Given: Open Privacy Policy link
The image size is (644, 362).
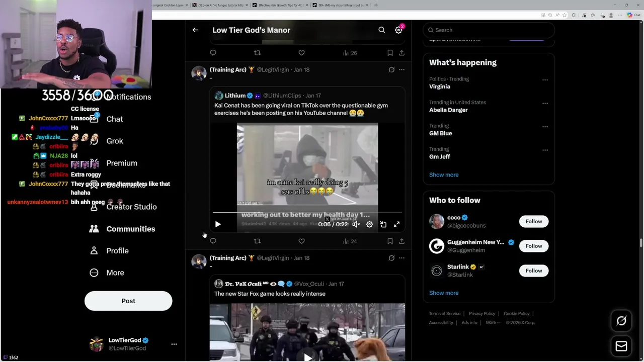Looking at the screenshot, I should coord(482,314).
